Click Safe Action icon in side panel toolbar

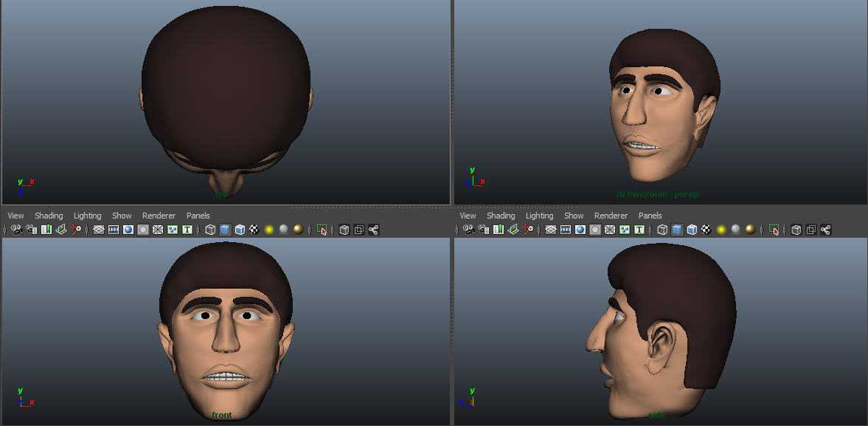[x=625, y=230]
